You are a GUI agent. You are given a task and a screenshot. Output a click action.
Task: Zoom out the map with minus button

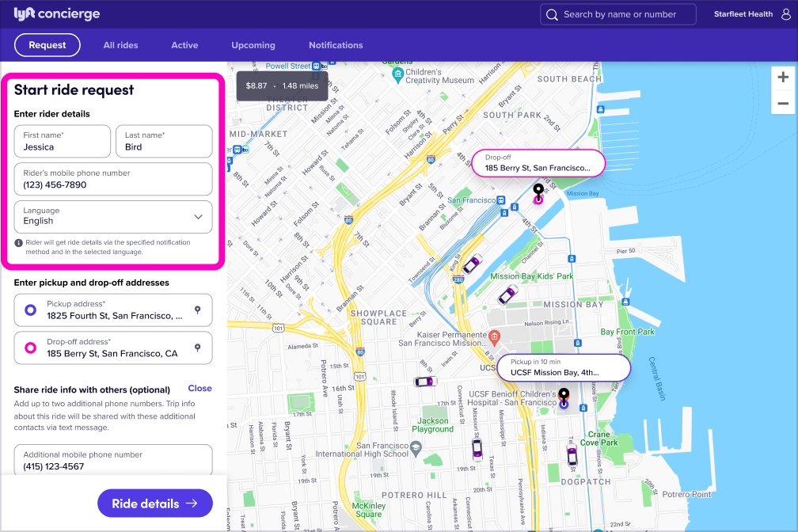pos(783,104)
